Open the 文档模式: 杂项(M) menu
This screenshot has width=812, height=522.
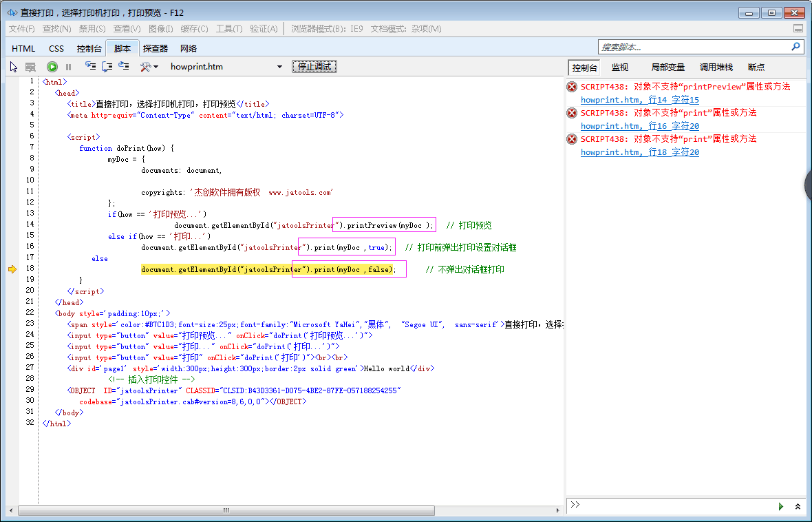[406, 29]
